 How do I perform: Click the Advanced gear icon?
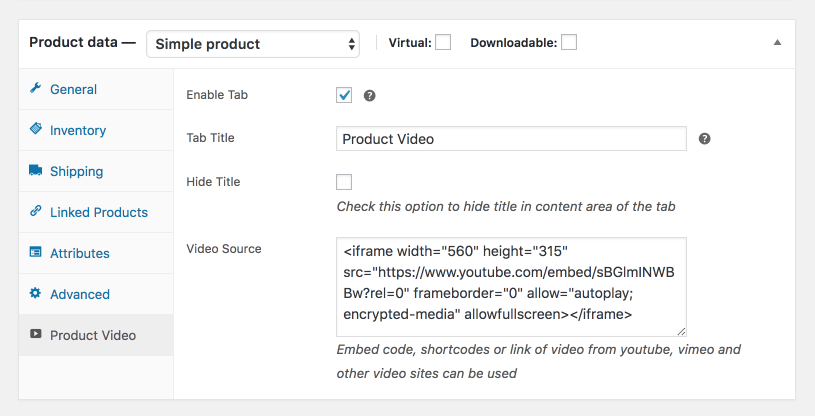(x=35, y=293)
